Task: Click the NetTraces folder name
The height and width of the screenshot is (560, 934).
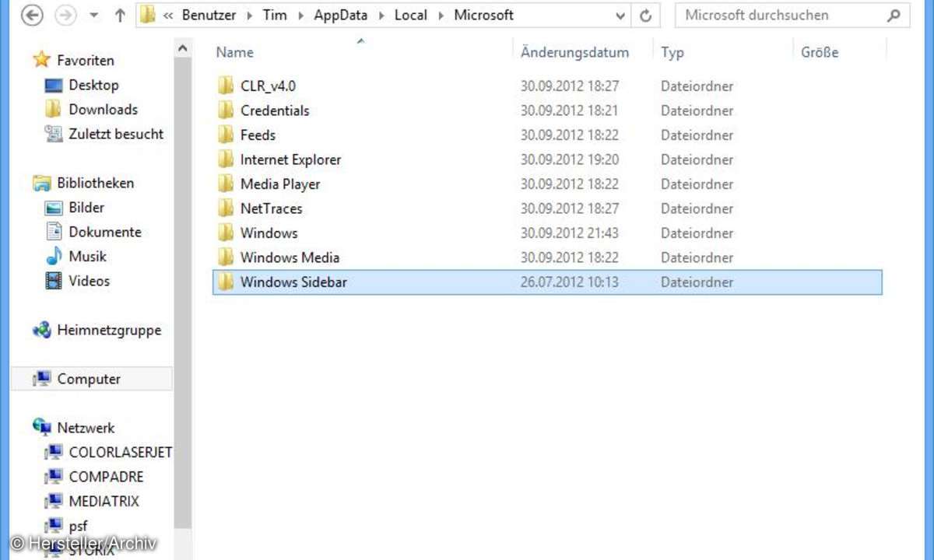Action: [x=271, y=208]
